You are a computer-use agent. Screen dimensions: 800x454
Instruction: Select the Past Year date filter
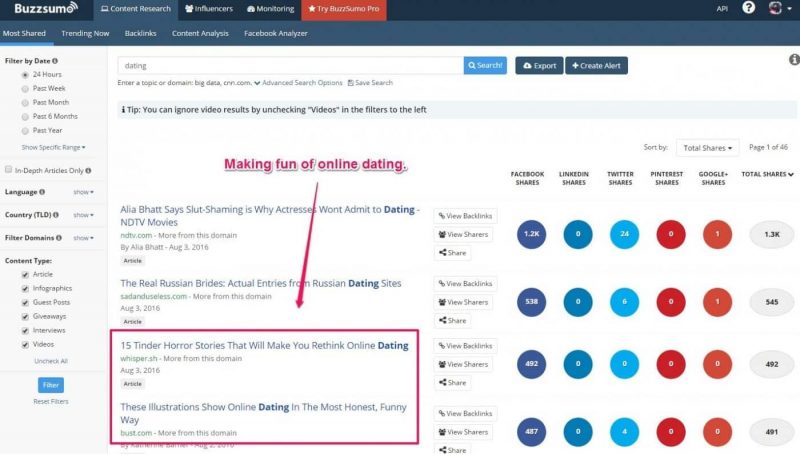pyautogui.click(x=25, y=131)
